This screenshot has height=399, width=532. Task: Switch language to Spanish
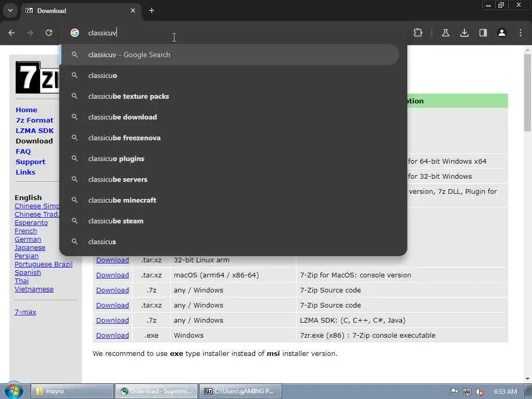[28, 272]
